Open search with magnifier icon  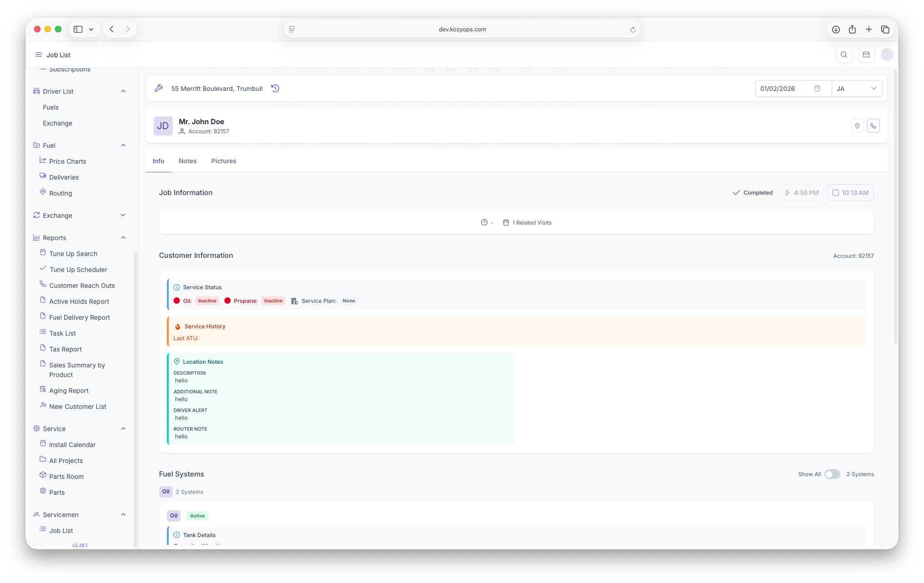click(x=844, y=55)
